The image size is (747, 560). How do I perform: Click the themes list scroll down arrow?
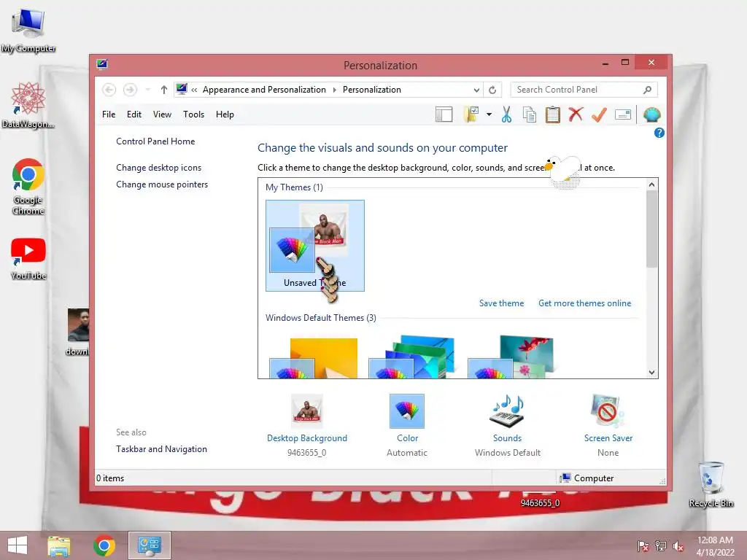pos(651,373)
